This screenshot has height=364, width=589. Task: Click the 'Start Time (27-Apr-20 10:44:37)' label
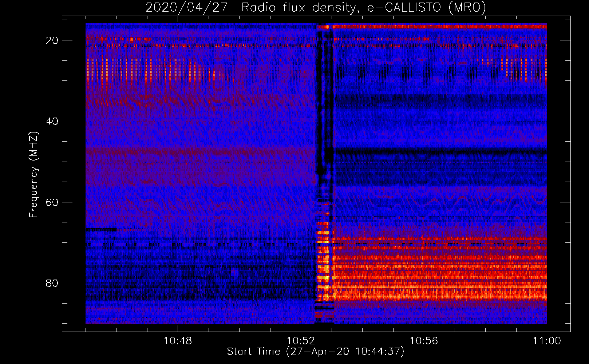click(x=316, y=352)
